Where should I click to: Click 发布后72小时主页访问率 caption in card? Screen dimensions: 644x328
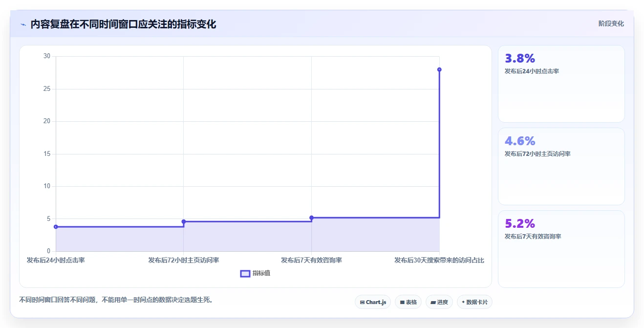[537, 153]
